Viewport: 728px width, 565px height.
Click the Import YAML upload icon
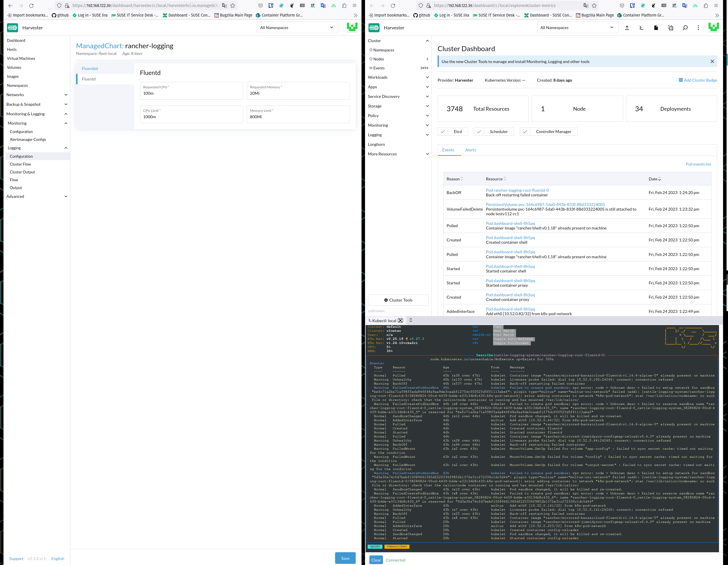point(627,28)
